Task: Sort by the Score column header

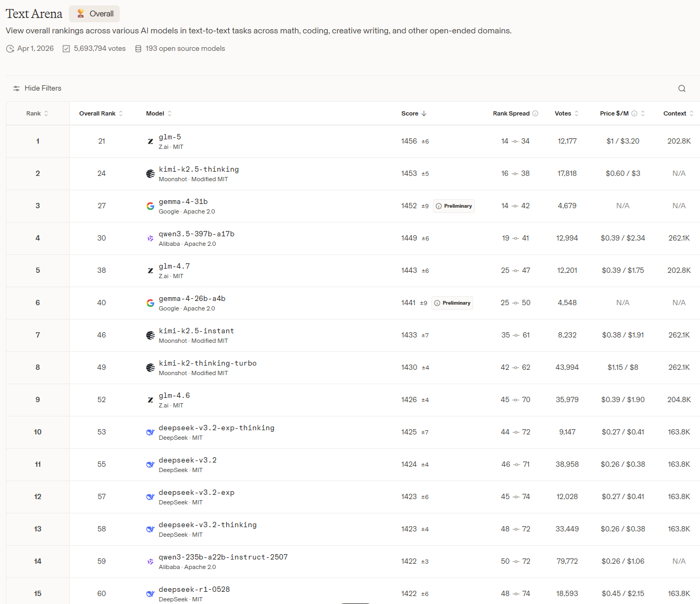Action: point(413,113)
